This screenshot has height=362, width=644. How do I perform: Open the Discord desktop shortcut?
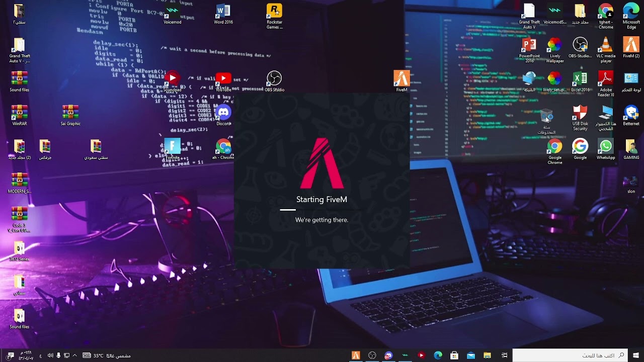point(223,116)
